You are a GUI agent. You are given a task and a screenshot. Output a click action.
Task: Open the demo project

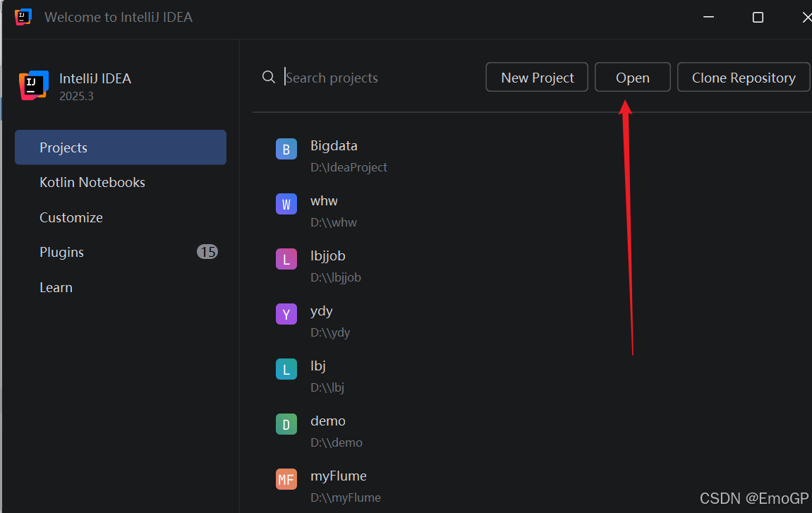[x=327, y=421]
